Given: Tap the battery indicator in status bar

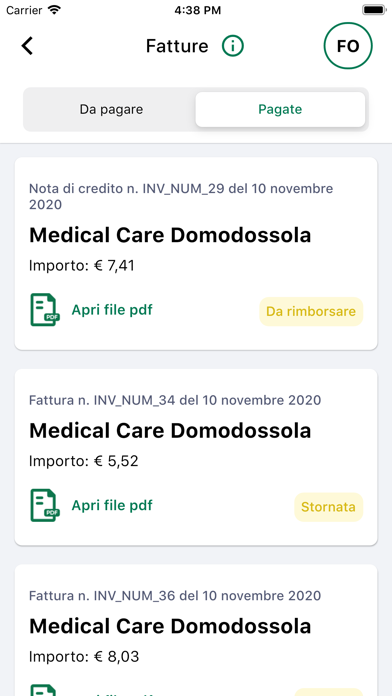Looking at the screenshot, I should [374, 10].
